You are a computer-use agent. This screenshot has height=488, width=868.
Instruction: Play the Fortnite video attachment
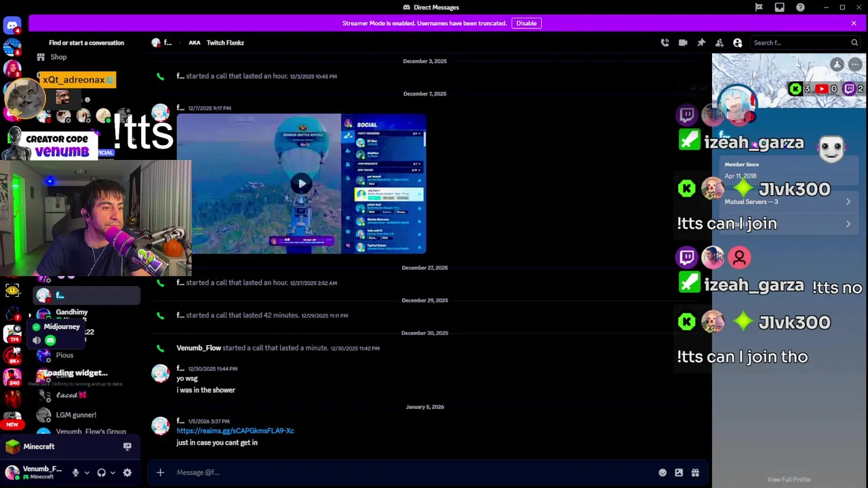tap(302, 184)
